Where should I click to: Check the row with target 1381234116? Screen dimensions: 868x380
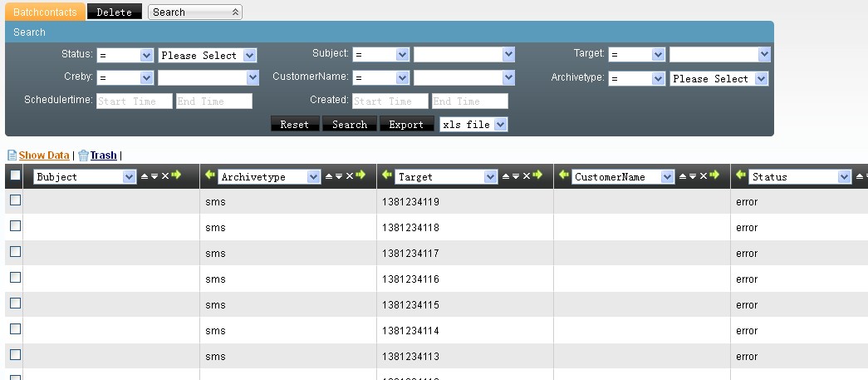(15, 278)
